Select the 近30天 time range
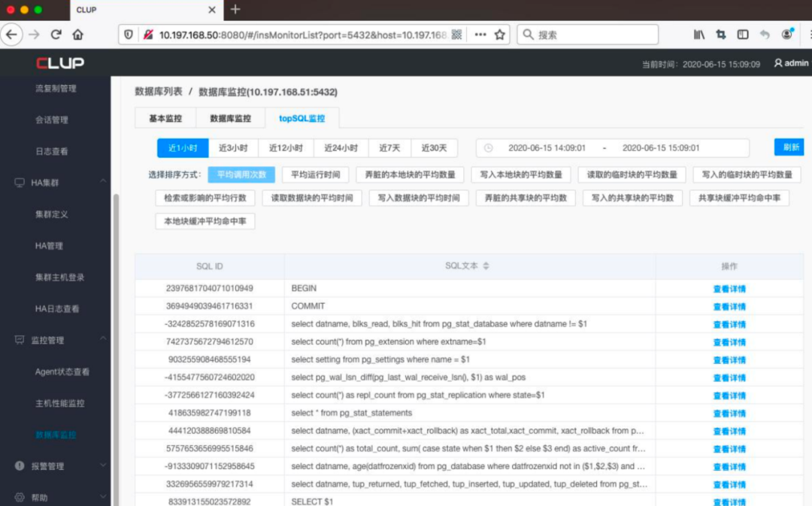 (x=434, y=148)
